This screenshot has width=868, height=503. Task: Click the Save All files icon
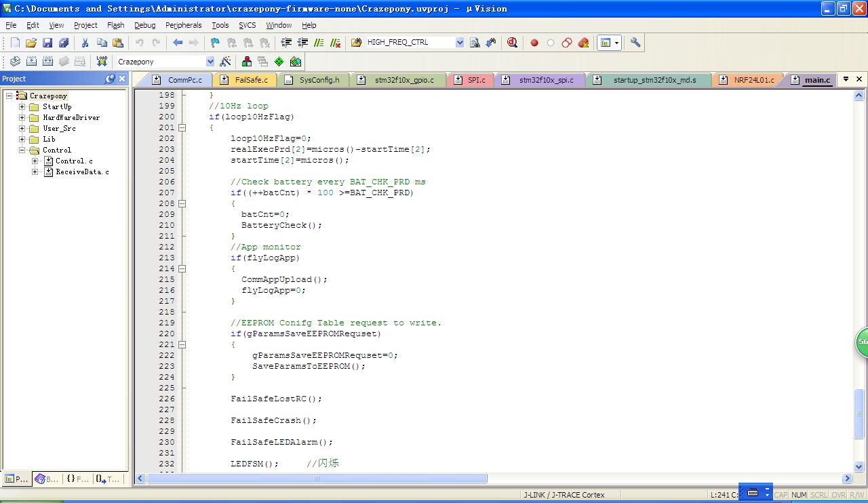pyautogui.click(x=64, y=43)
